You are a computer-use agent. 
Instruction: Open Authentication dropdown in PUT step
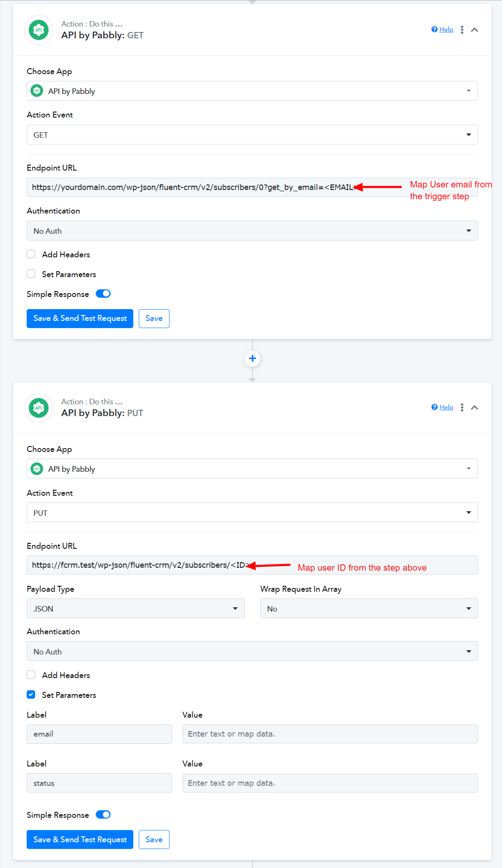252,651
